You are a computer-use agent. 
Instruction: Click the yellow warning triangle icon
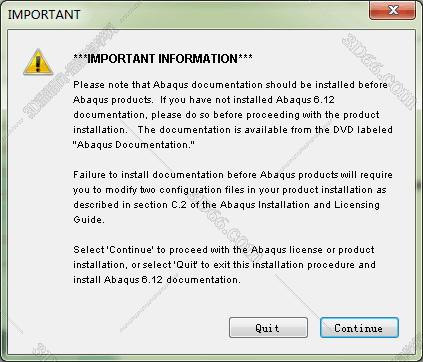point(38,62)
